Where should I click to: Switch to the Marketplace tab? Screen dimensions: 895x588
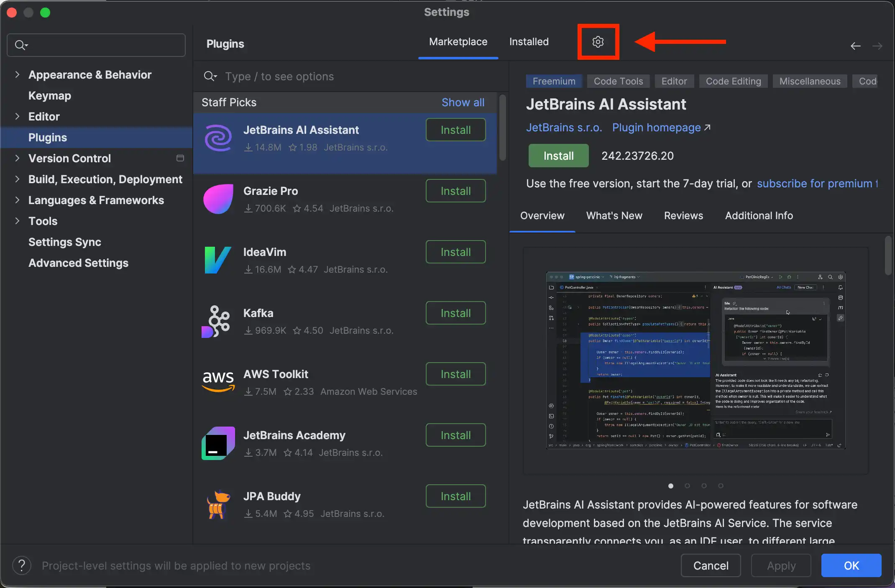pyautogui.click(x=458, y=41)
